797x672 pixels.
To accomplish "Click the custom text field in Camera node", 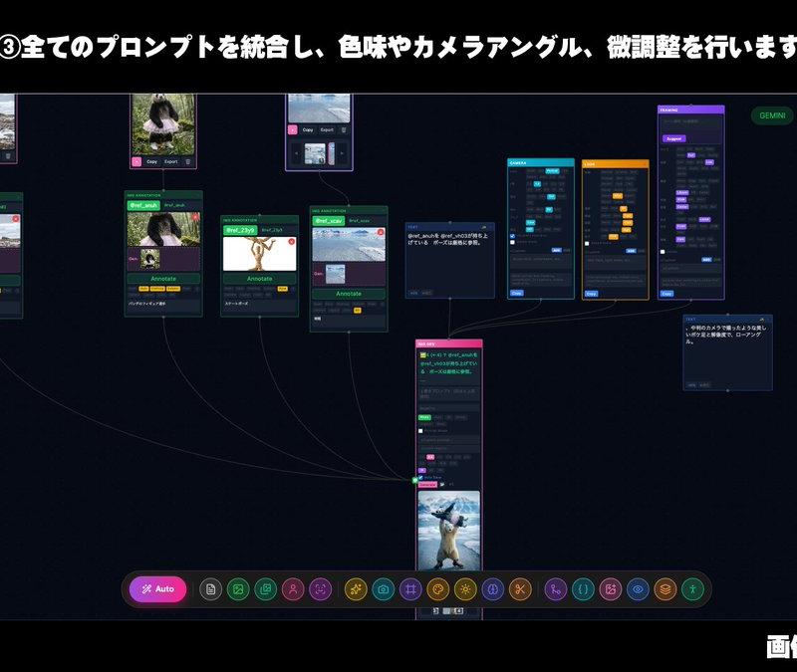I will pos(541,261).
